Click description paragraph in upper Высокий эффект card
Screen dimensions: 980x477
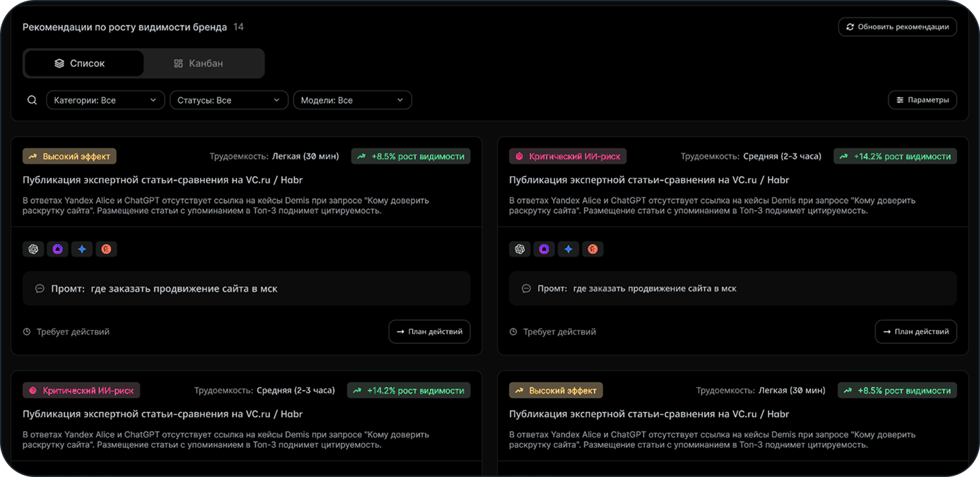tap(226, 206)
